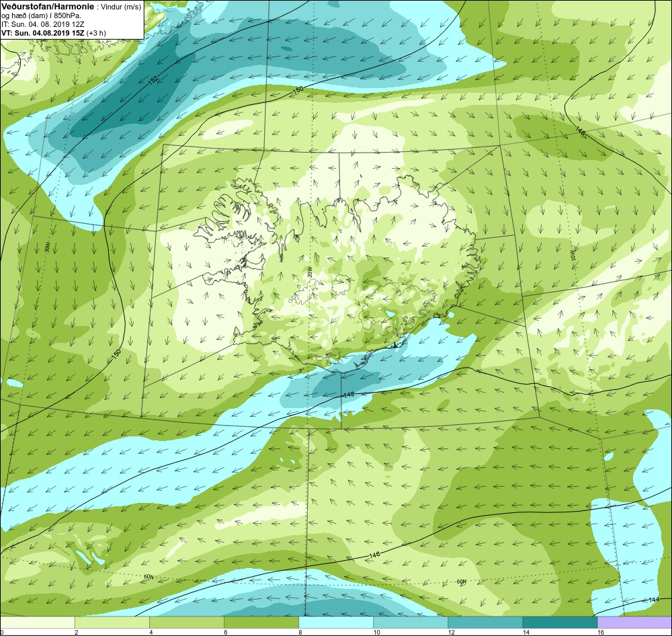
Task: Click the legend tick label '6'
Action: pyautogui.click(x=225, y=632)
